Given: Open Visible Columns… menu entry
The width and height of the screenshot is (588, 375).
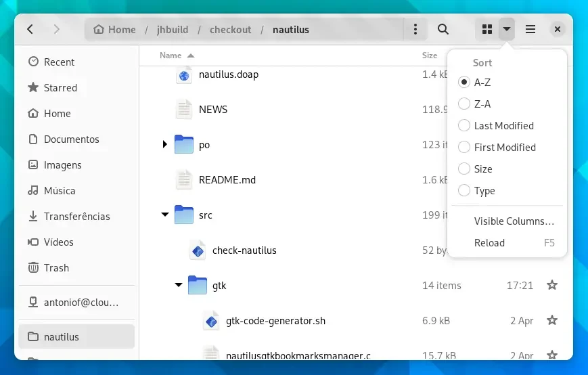Looking at the screenshot, I should [507, 221].
